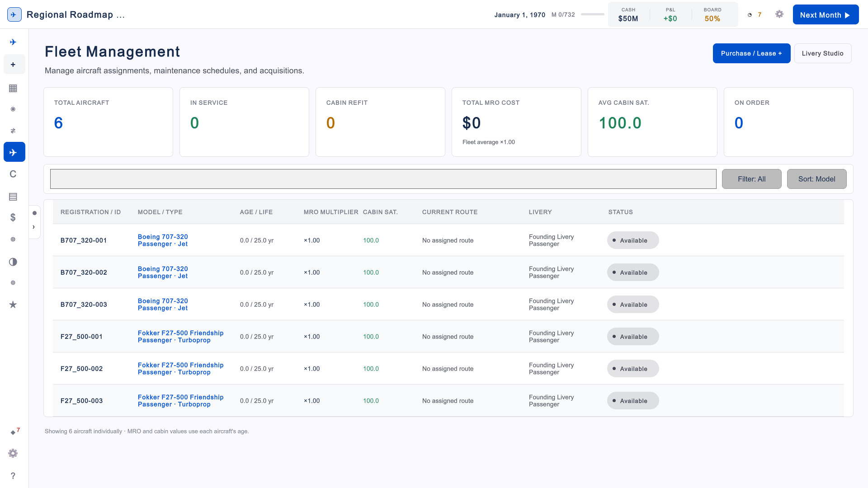
Task: Open the question mark help icon
Action: click(x=13, y=476)
